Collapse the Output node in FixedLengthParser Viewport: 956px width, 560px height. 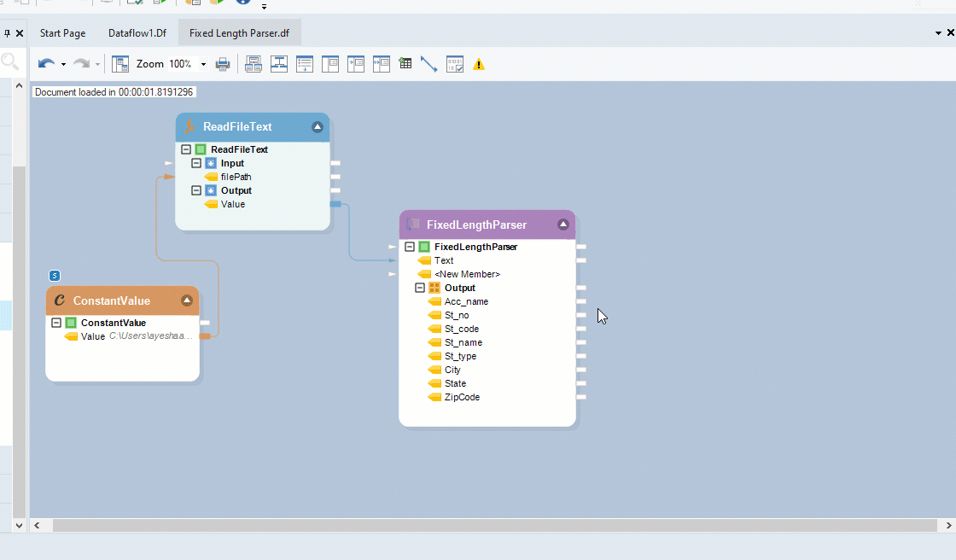click(x=420, y=288)
